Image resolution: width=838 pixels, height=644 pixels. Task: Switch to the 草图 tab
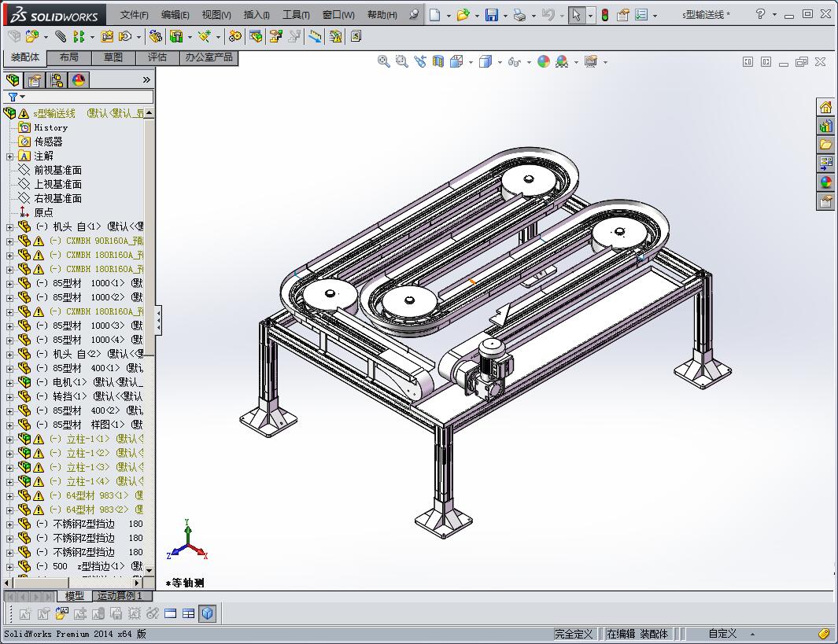tap(113, 57)
